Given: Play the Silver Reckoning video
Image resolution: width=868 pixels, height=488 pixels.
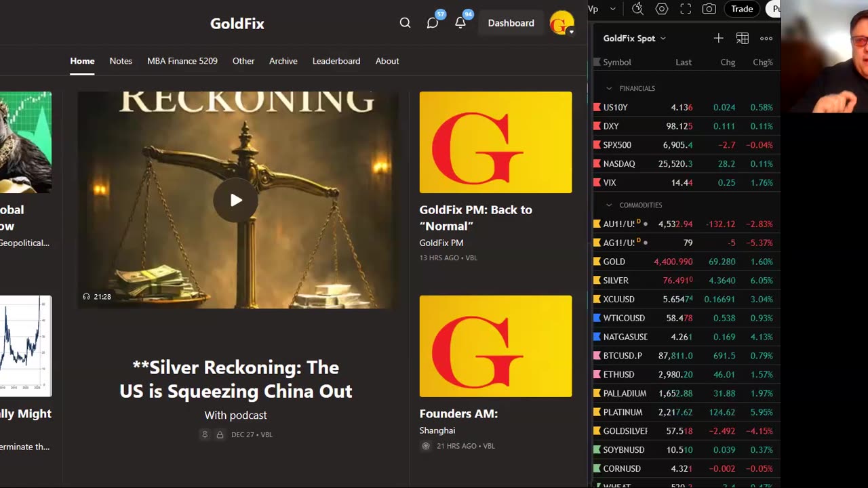Looking at the screenshot, I should [236, 200].
